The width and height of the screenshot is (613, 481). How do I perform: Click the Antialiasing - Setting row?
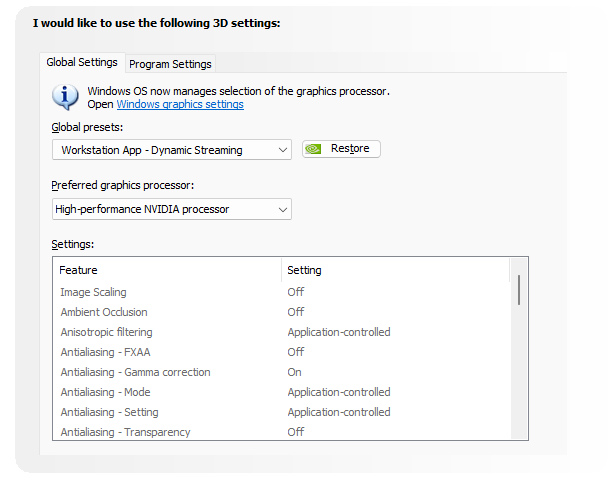point(109,412)
